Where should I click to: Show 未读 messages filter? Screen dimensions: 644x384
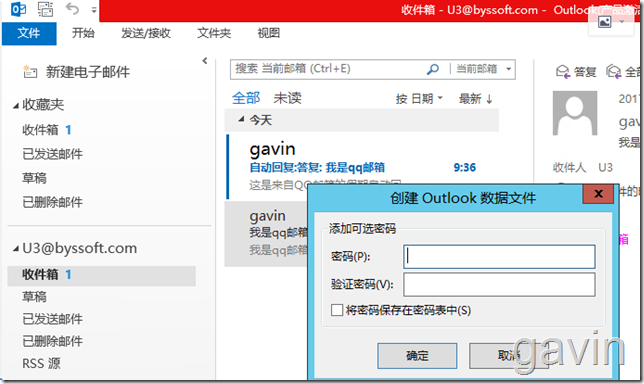(288, 98)
